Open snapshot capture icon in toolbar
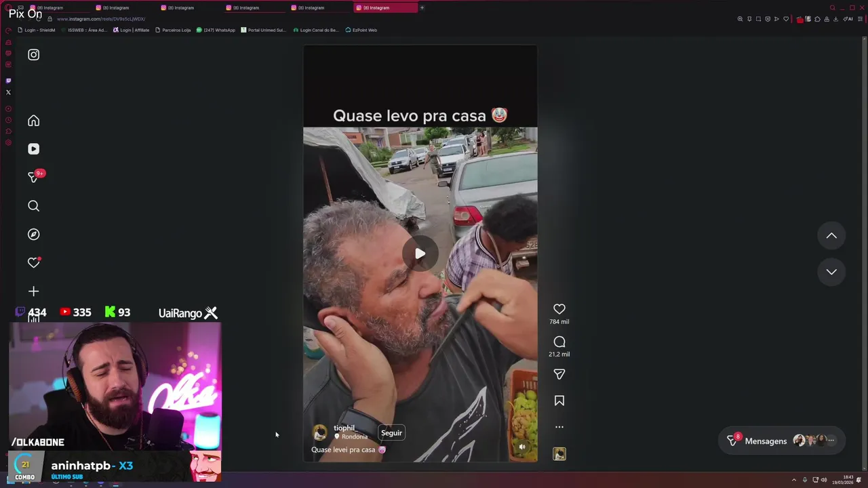Image resolution: width=868 pixels, height=488 pixels. [x=758, y=19]
